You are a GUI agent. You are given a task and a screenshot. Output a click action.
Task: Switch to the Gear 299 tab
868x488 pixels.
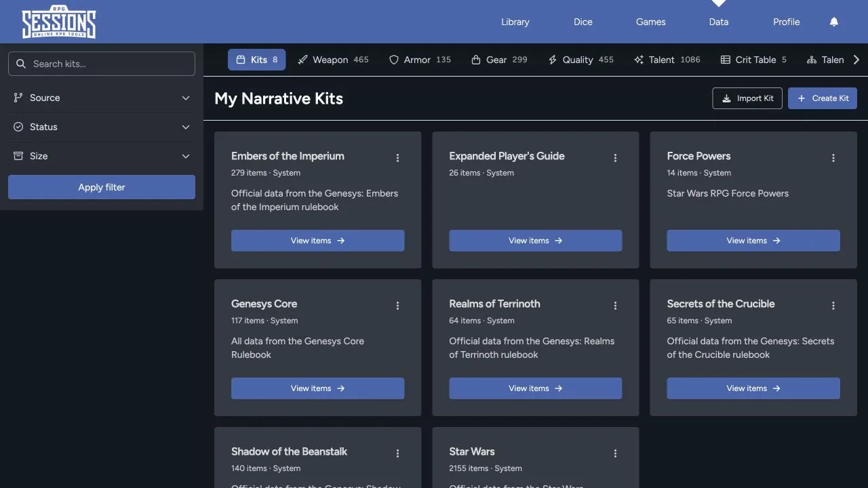(x=499, y=60)
